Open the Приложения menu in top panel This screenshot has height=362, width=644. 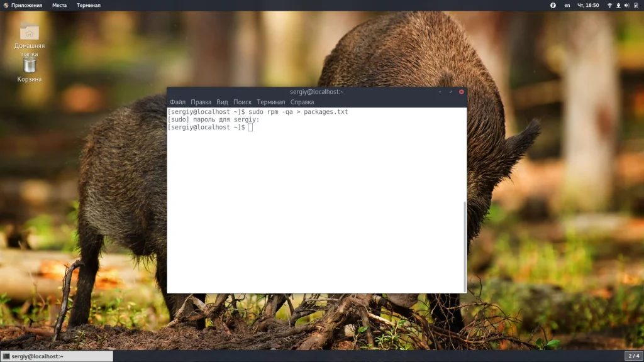23,5
